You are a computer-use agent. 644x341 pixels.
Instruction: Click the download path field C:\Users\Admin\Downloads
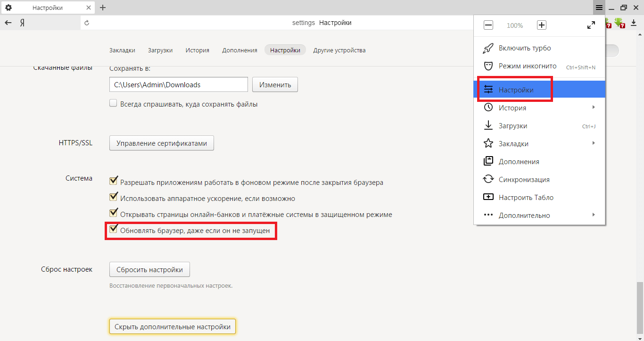coord(179,85)
